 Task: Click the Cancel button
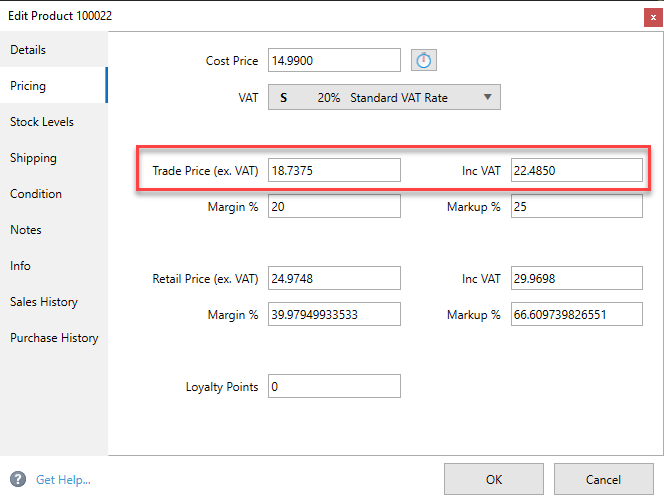(x=603, y=479)
